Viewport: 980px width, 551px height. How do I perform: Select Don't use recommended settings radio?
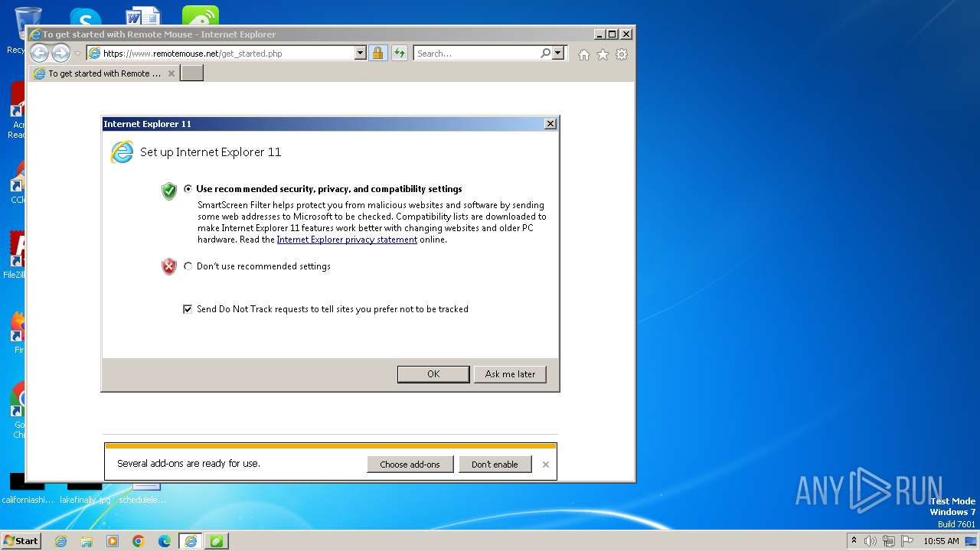pyautogui.click(x=188, y=266)
